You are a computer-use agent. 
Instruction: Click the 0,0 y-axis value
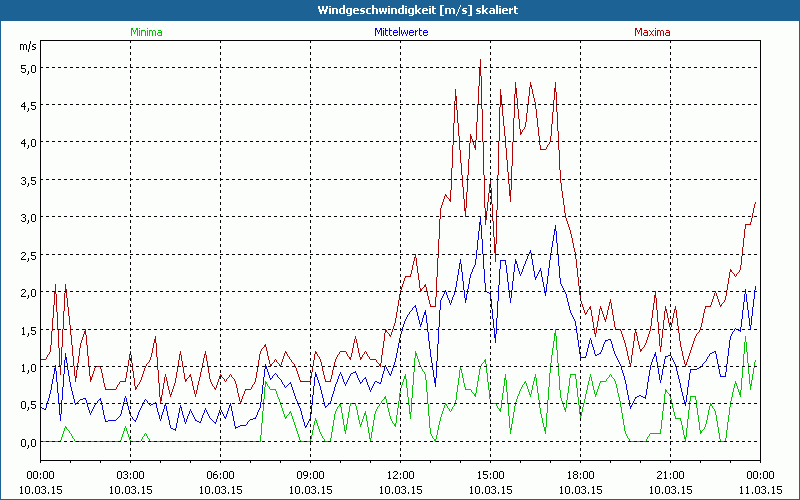[29, 442]
